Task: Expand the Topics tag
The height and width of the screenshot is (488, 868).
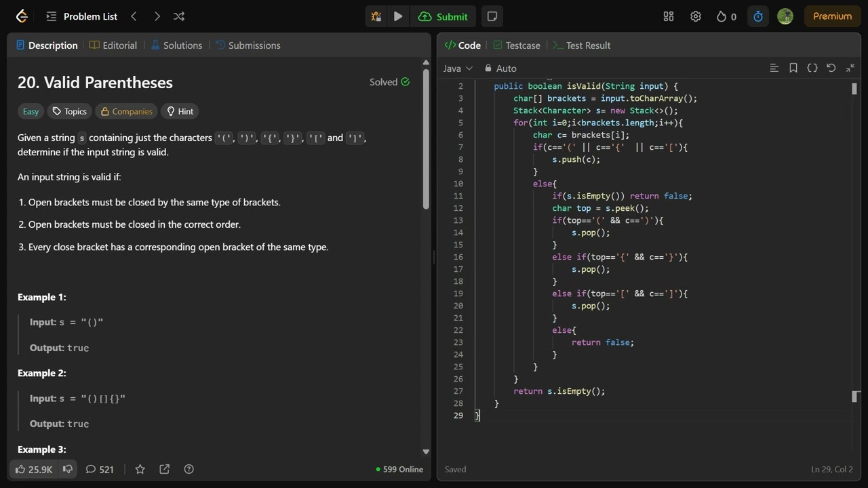Action: tap(69, 112)
